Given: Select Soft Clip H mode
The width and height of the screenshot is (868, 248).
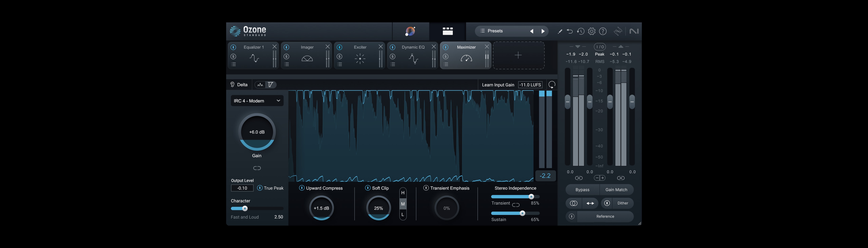Looking at the screenshot, I should click(403, 193).
